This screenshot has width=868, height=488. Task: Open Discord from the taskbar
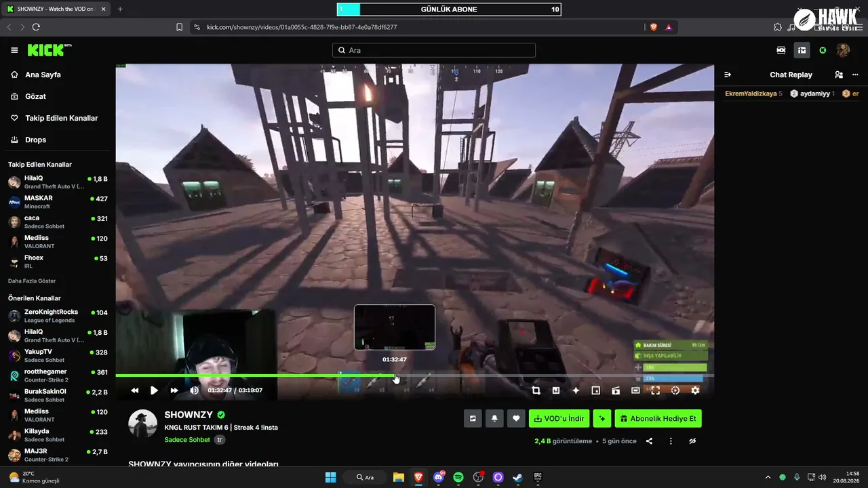click(x=439, y=477)
